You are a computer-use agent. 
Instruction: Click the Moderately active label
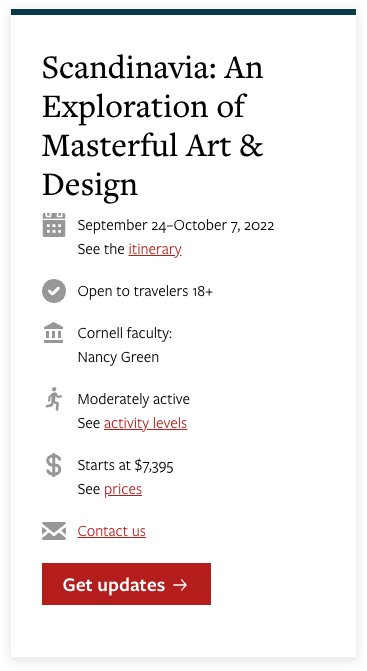click(x=133, y=399)
